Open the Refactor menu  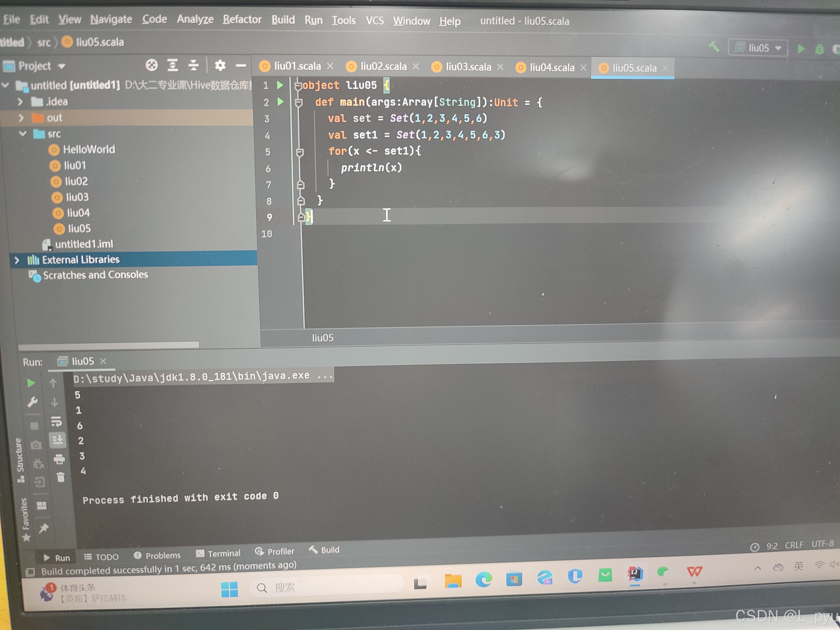coord(242,19)
